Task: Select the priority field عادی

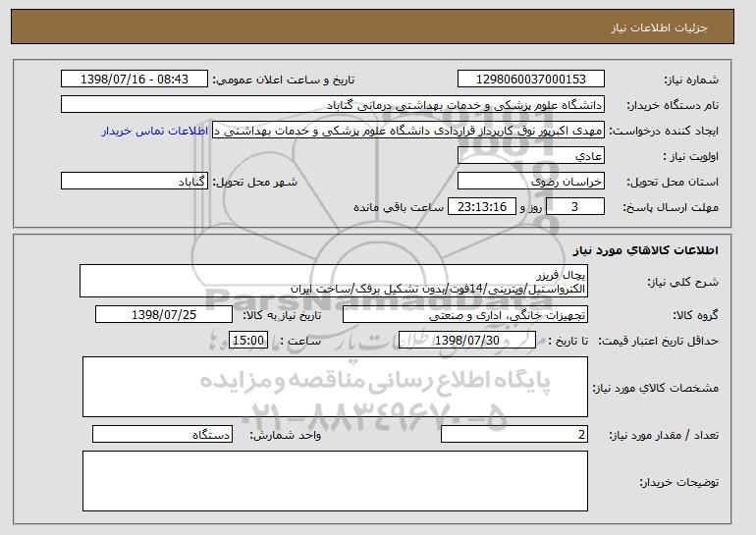Action: [x=531, y=156]
